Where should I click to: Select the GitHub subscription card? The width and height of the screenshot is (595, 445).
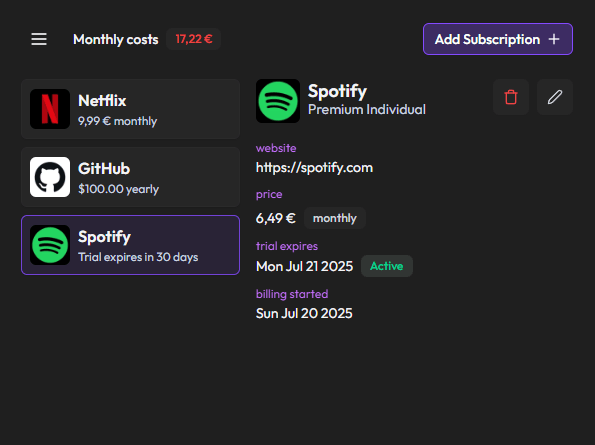[131, 177]
